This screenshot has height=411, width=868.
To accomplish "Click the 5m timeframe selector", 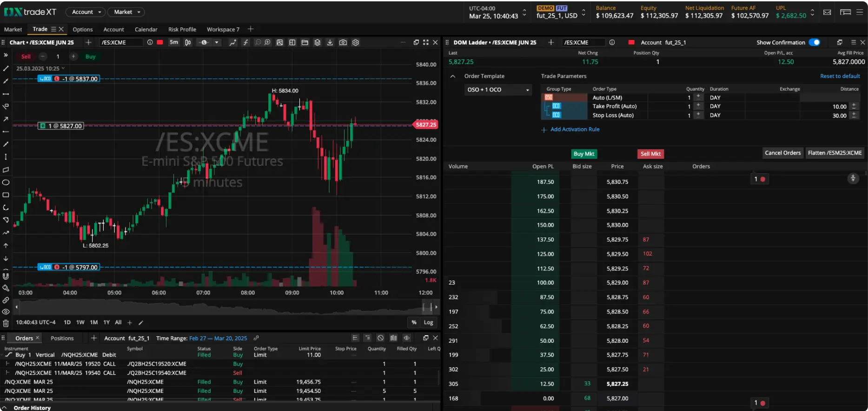I will pyautogui.click(x=174, y=42).
